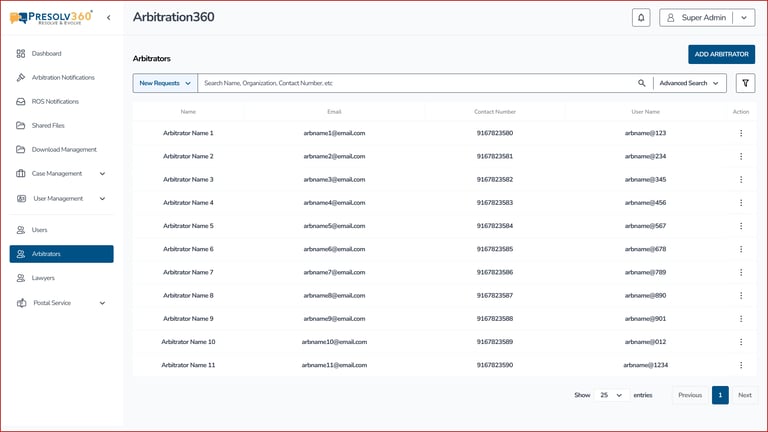Open action menu for Arbitrator Name 6
Screen dimensions: 768x432
point(741,249)
